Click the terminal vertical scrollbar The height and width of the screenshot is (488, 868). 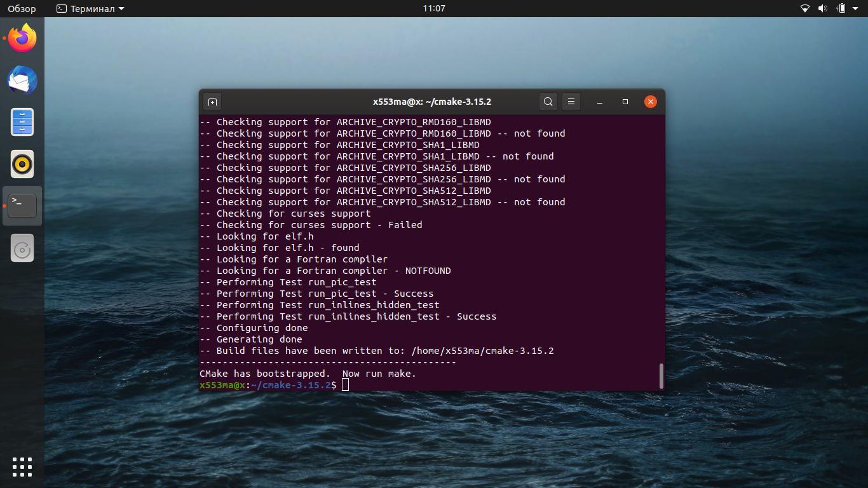[x=661, y=376]
